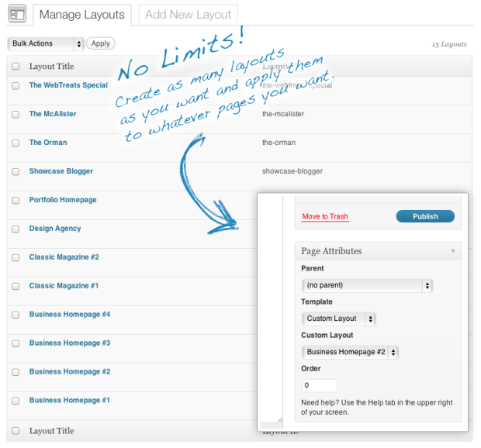Click the blue Publish button
This screenshot has width=481, height=448.
tap(425, 216)
